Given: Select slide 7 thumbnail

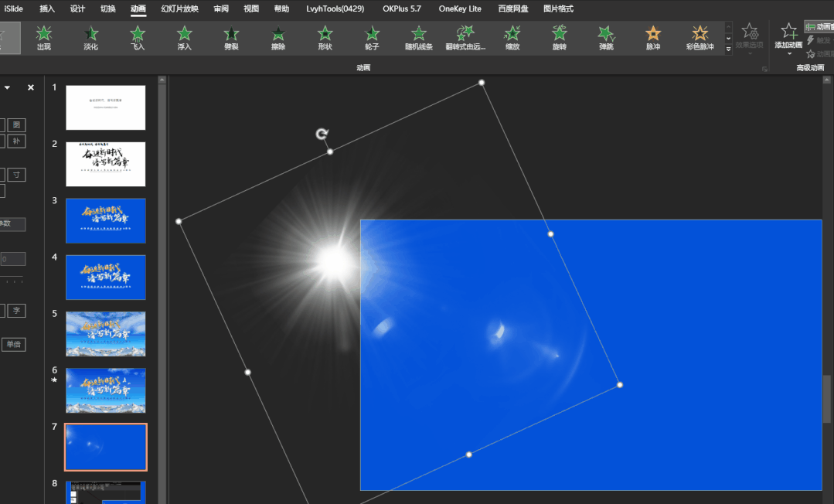Looking at the screenshot, I should (105, 447).
